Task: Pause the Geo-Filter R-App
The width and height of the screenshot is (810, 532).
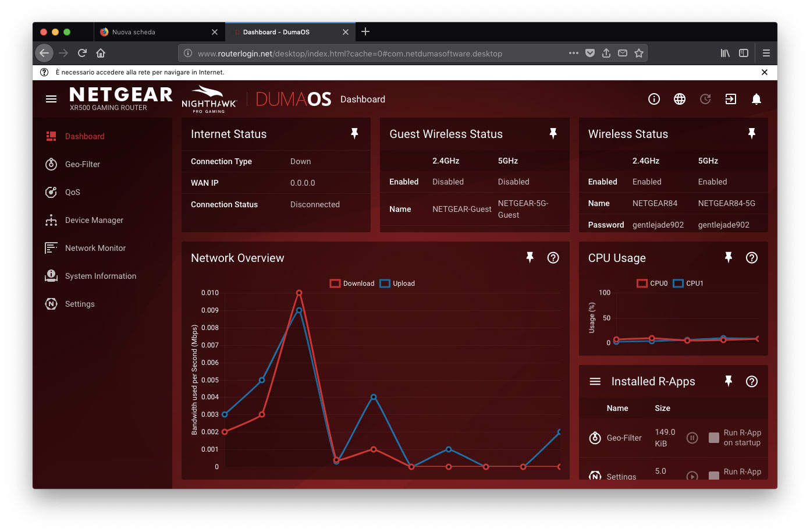Action: 692,438
